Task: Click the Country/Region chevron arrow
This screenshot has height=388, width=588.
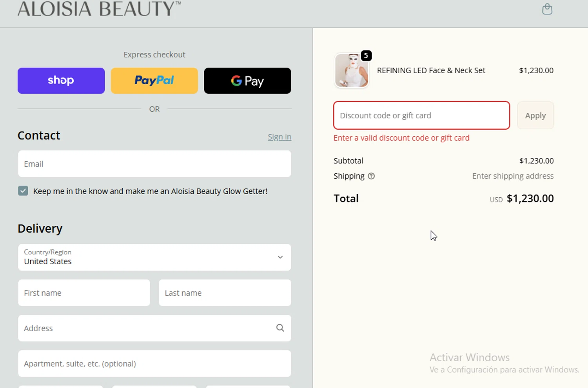Action: (280, 257)
